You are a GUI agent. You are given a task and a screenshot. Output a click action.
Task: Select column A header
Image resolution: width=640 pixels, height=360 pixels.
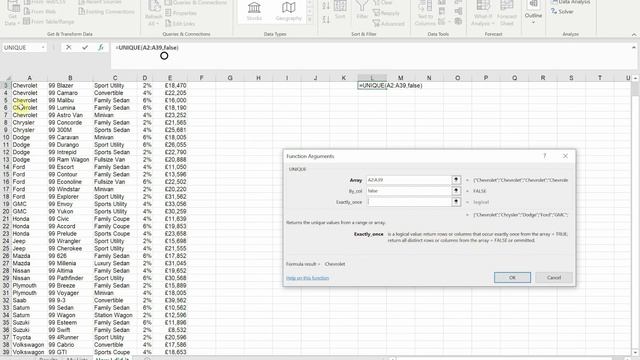[x=29, y=78]
